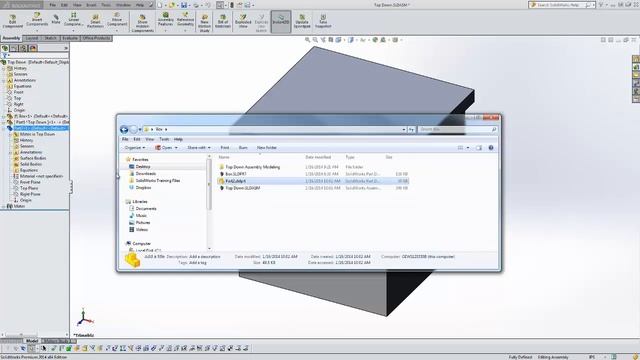Click Show Hidden Components
Screen dimensions: 640x360
coord(142,23)
